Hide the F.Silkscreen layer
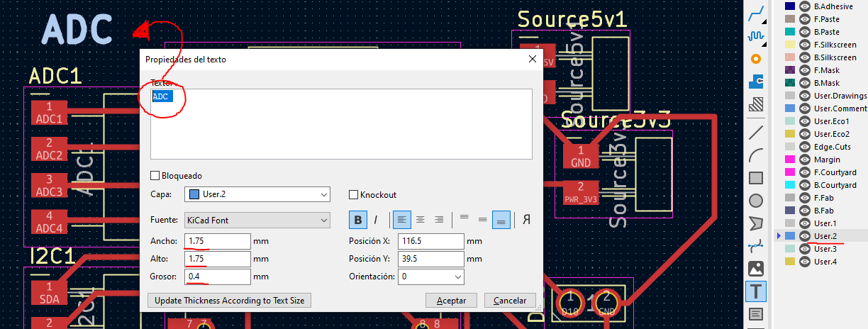The height and width of the screenshot is (329, 868). (805, 45)
